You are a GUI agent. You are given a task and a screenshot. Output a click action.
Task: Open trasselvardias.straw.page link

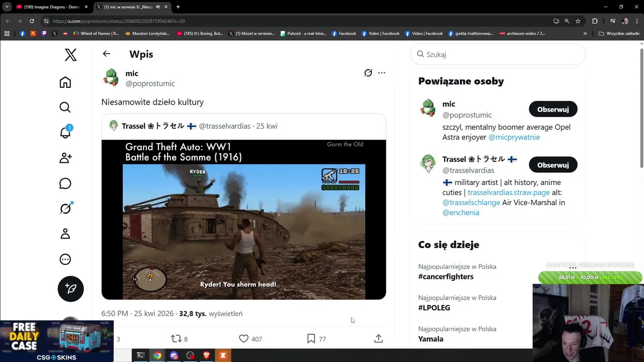[509, 193]
